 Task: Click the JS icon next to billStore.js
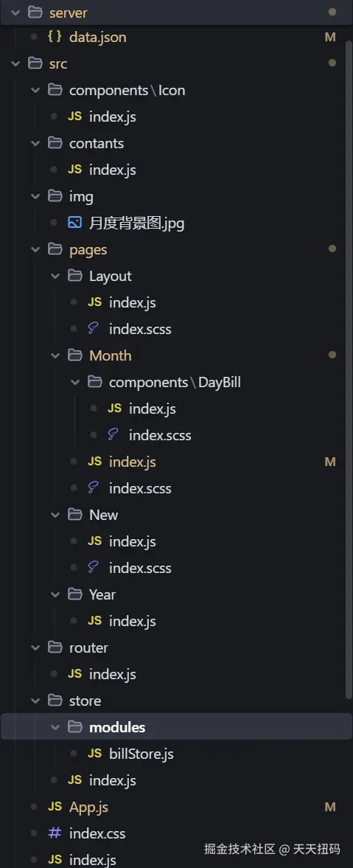(94, 754)
